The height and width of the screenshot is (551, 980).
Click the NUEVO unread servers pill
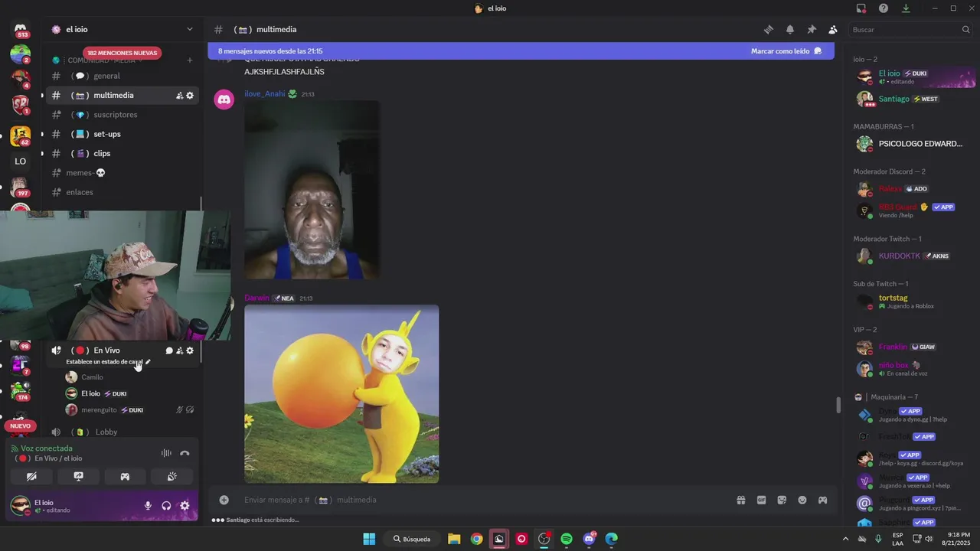20,425
